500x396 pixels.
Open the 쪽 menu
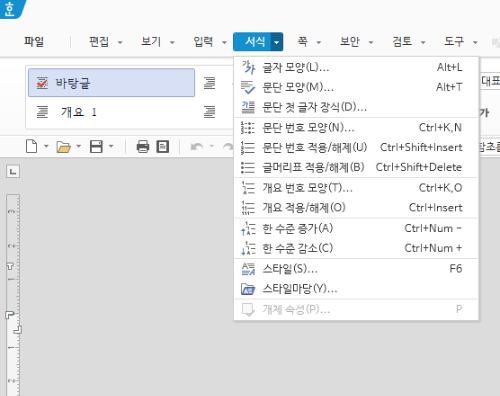coord(302,42)
